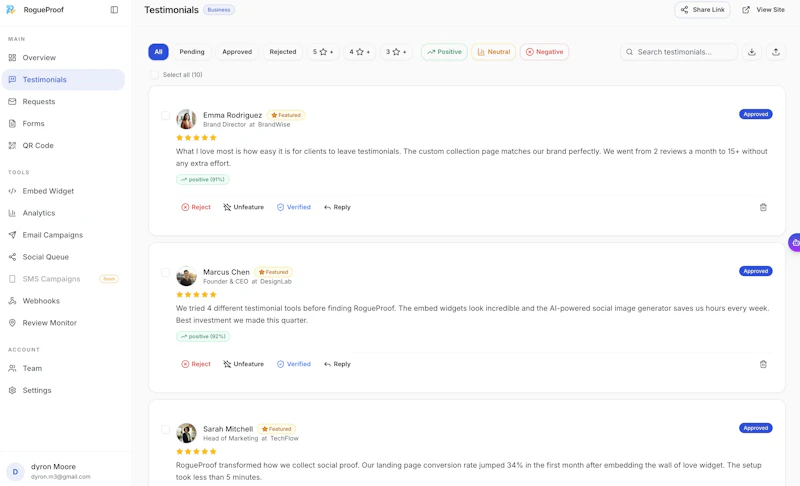The width and height of the screenshot is (800, 486).
Task: Filter by Rejected testimonials
Action: point(283,52)
